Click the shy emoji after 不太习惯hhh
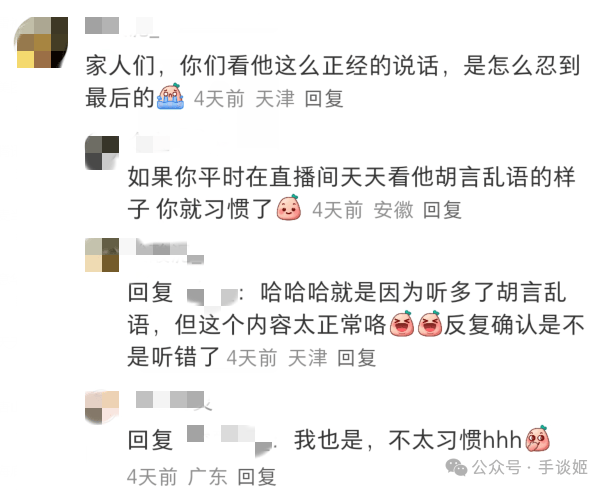Screen dimensions: 607x491 [538, 439]
